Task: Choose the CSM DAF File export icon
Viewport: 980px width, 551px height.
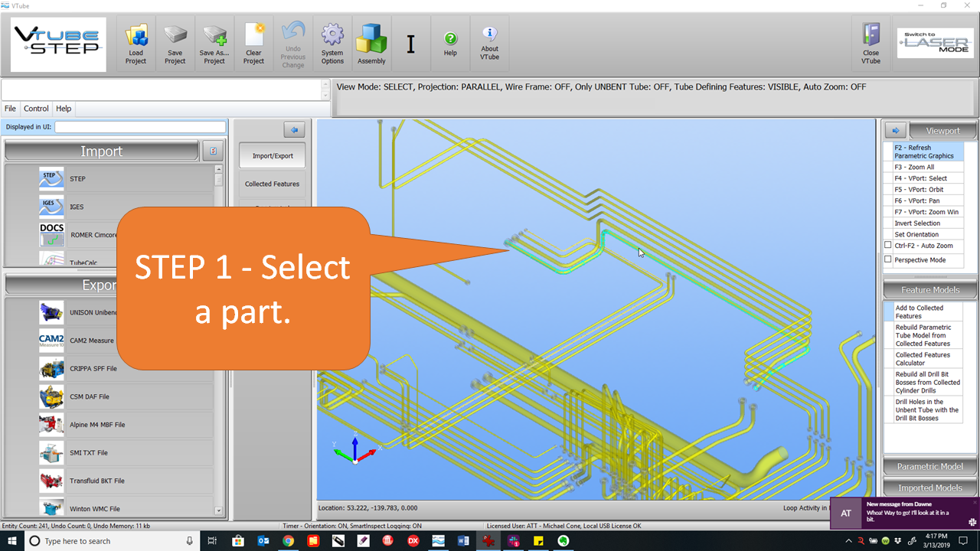Action: tap(51, 396)
